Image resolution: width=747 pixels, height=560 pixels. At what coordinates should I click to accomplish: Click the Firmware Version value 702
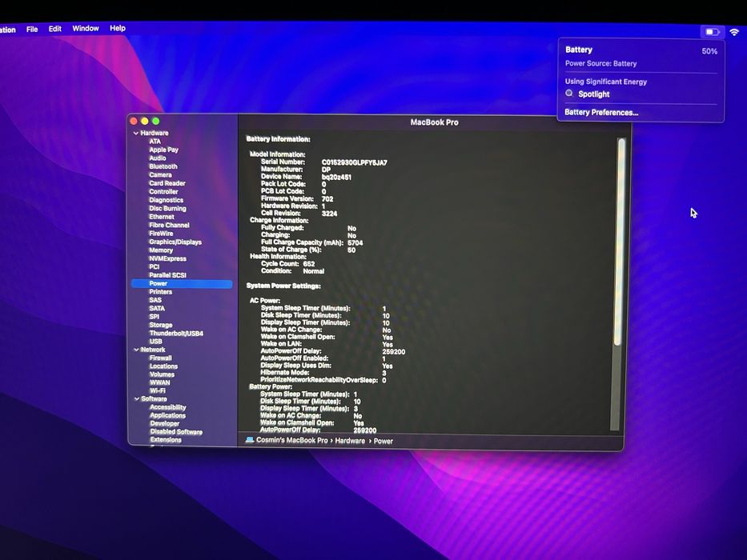(x=327, y=199)
